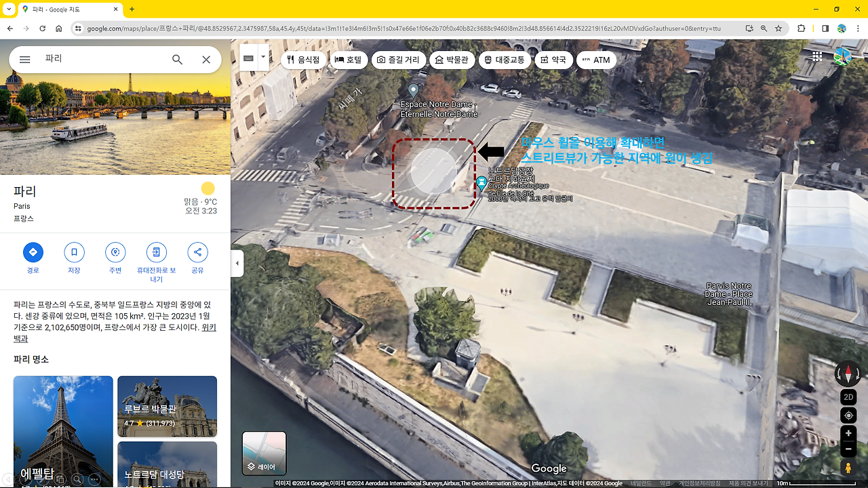Switch the map to 2D view
Viewport: 868px width, 488px height.
848,397
